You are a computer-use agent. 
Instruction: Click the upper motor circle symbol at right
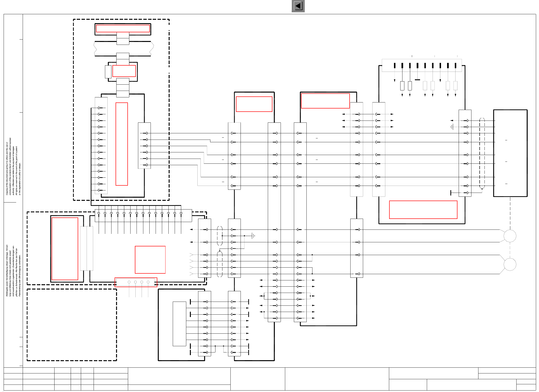tap(510, 236)
